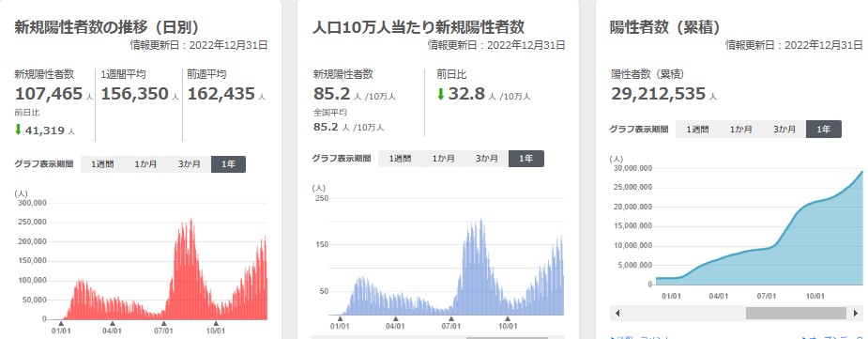This screenshot has height=339, width=868.
Task: Click left arrow of cumulative chart scrollbar
Action: pos(617,313)
